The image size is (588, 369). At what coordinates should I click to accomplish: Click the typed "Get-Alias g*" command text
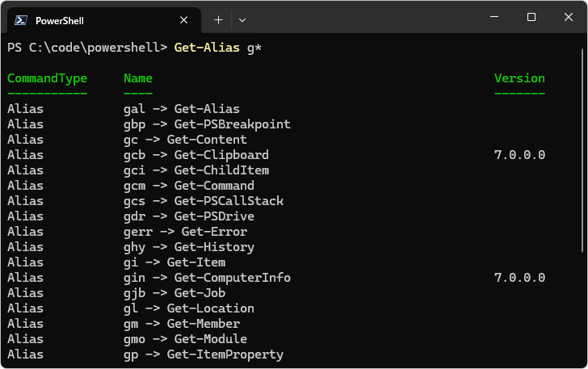click(218, 48)
